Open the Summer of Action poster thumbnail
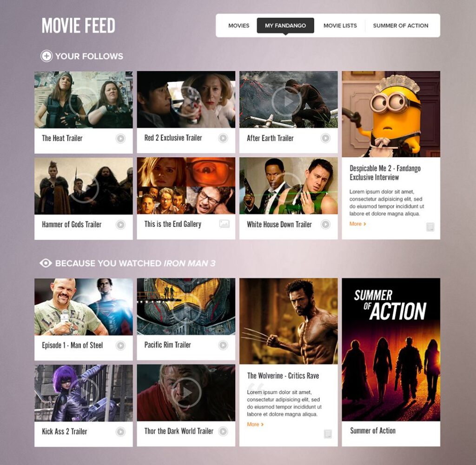The width and height of the screenshot is (476, 465). pos(391,350)
